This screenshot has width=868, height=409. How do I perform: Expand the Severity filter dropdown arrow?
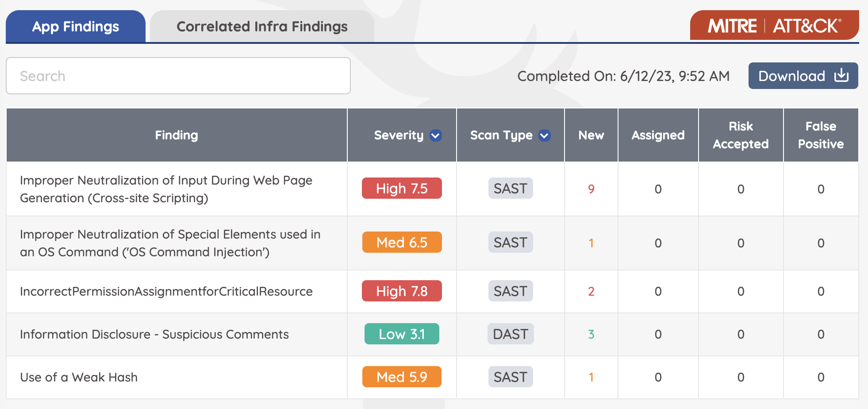(436, 135)
